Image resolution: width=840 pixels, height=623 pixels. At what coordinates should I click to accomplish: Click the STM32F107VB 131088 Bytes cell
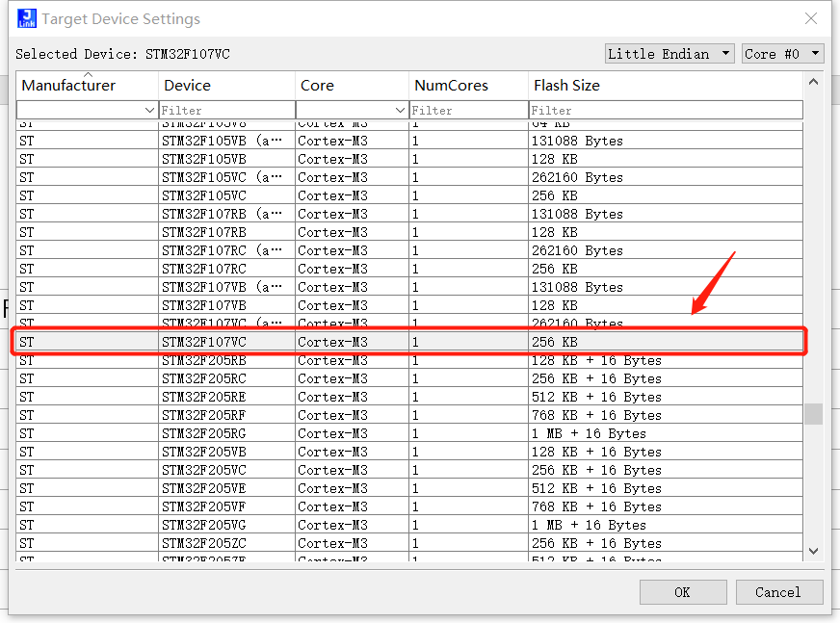[x=666, y=287]
